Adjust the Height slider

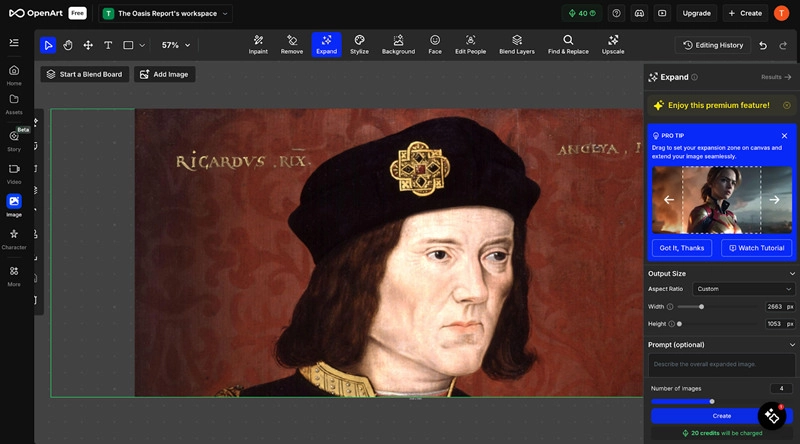pyautogui.click(x=679, y=324)
